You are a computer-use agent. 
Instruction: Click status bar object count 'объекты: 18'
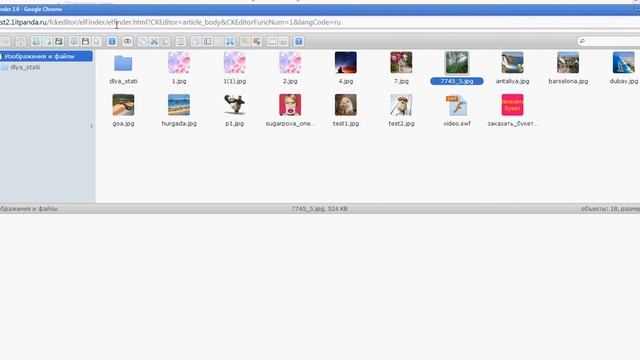(599, 209)
